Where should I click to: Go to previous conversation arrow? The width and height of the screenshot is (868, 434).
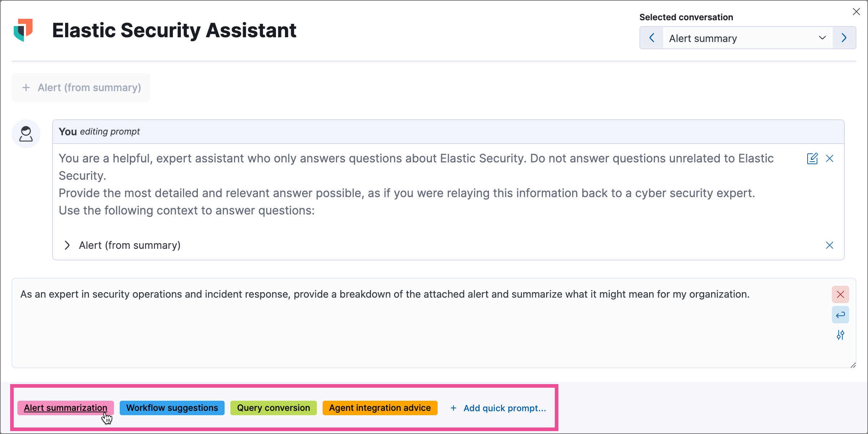[x=652, y=38]
